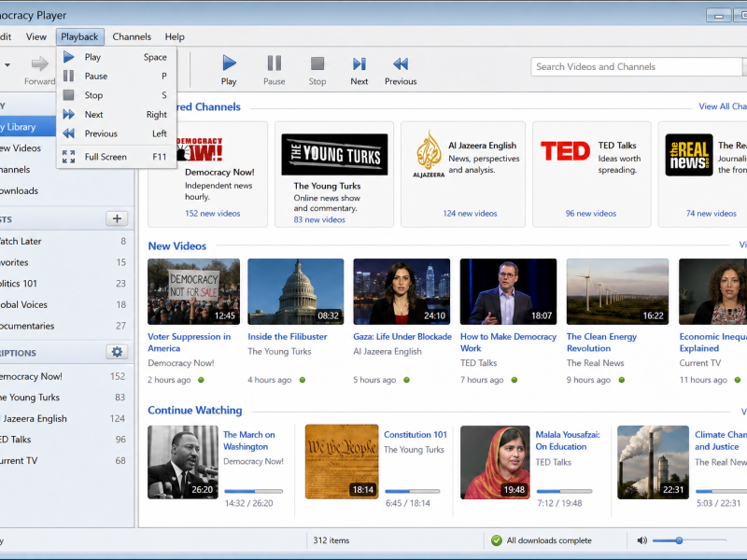Image resolution: width=747 pixels, height=560 pixels.
Task: Click the green downloads complete checkmark icon
Action: [x=497, y=540]
